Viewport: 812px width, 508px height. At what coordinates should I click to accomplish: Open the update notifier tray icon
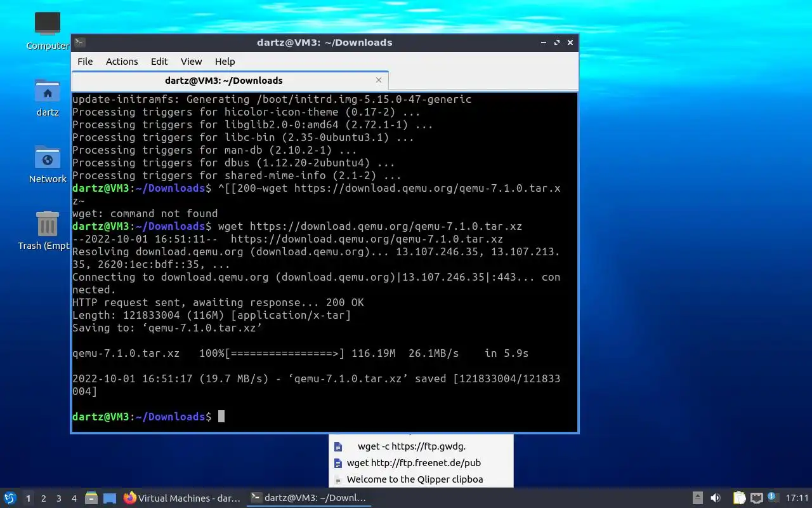[x=772, y=497]
